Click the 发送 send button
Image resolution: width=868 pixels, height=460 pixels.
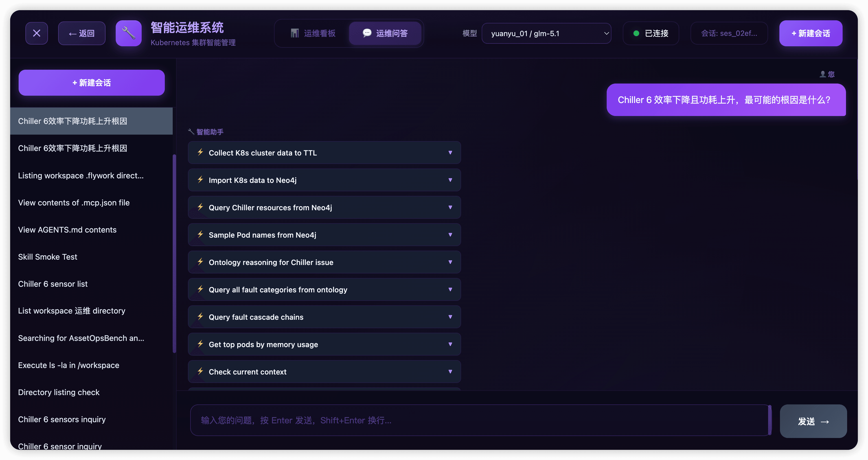(813, 421)
